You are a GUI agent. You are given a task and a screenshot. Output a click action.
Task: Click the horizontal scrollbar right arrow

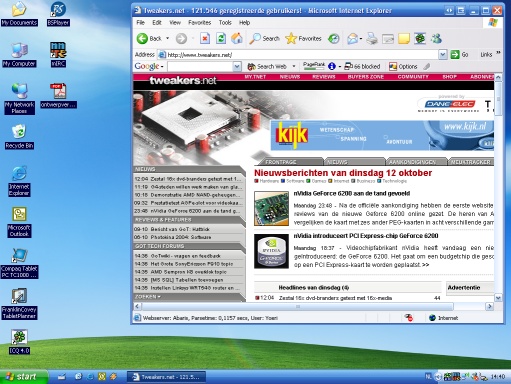tap(489, 306)
